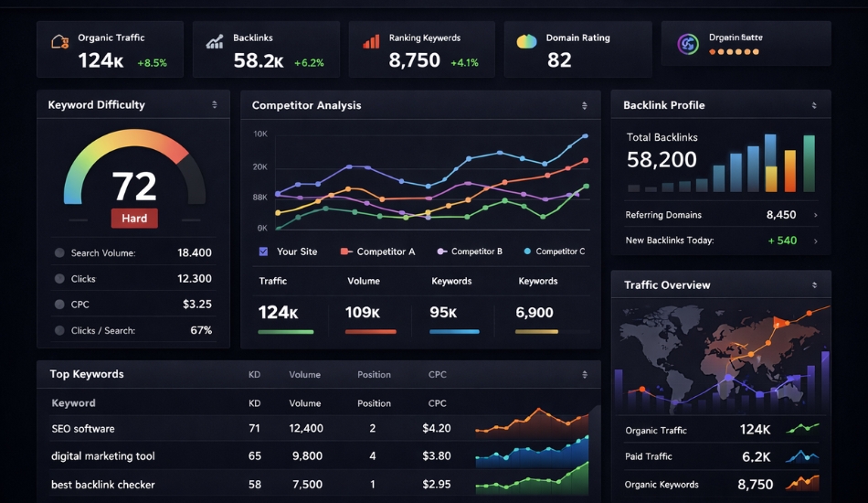The height and width of the screenshot is (503, 868).
Task: Click the red bar under 109K
Action: pyautogui.click(x=370, y=332)
